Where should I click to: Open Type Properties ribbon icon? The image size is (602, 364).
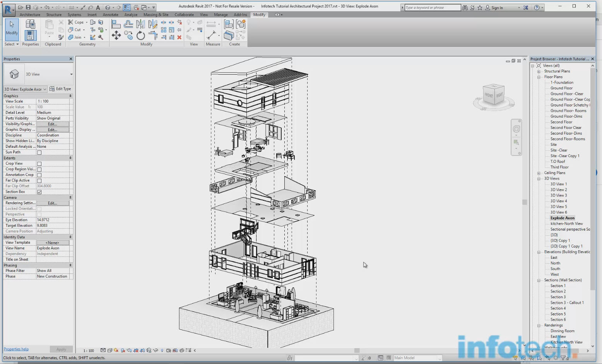pyautogui.click(x=30, y=24)
